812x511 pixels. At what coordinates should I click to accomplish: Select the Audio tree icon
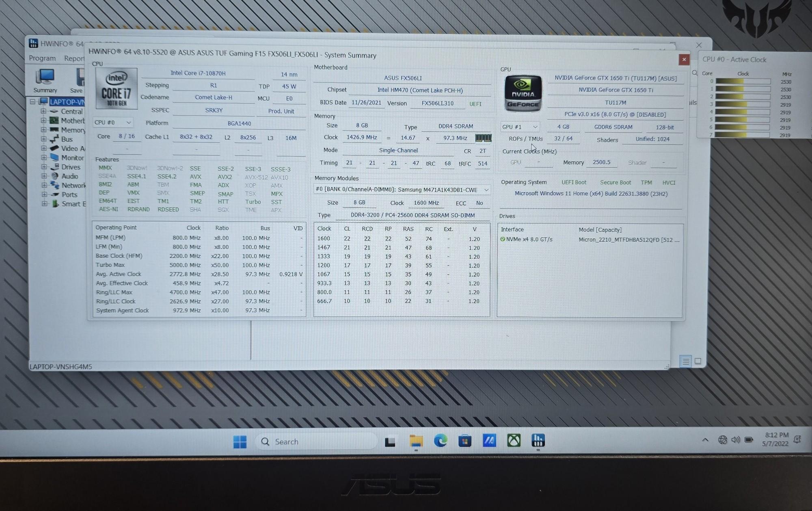pos(54,176)
